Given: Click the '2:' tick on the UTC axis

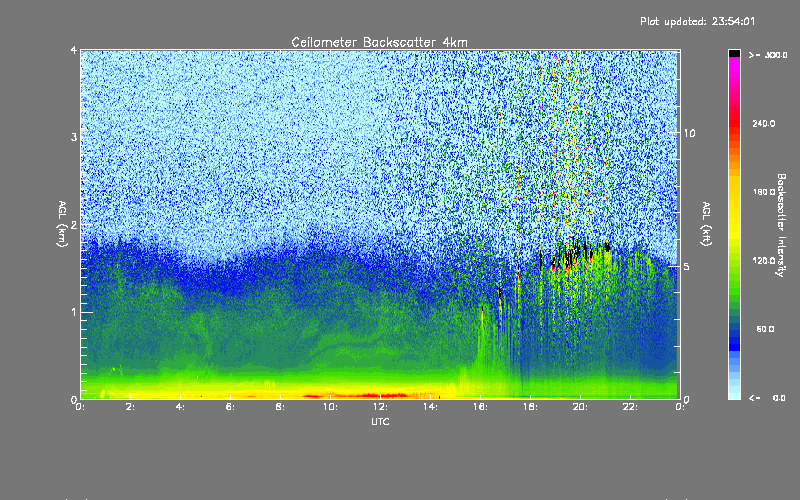Looking at the screenshot, I should (x=130, y=407).
